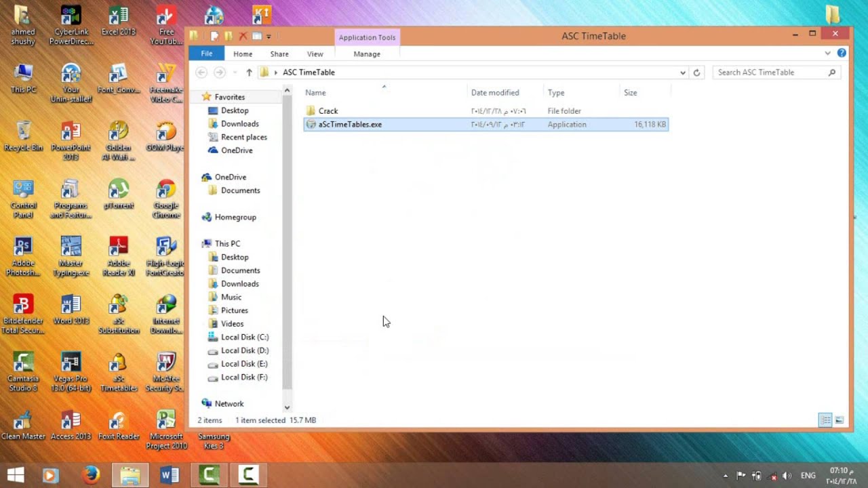
Task: Select the aScTimeTables.exe file
Action: pyautogui.click(x=486, y=124)
